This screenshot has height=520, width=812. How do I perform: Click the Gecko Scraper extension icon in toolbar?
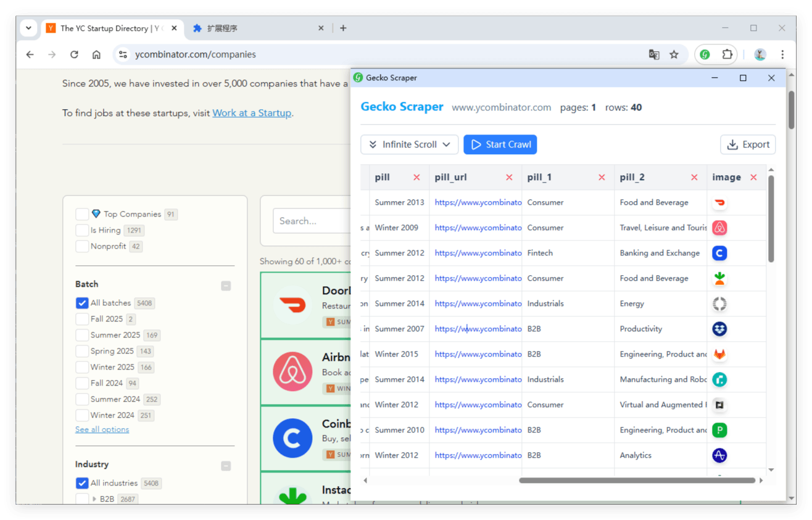tap(705, 55)
